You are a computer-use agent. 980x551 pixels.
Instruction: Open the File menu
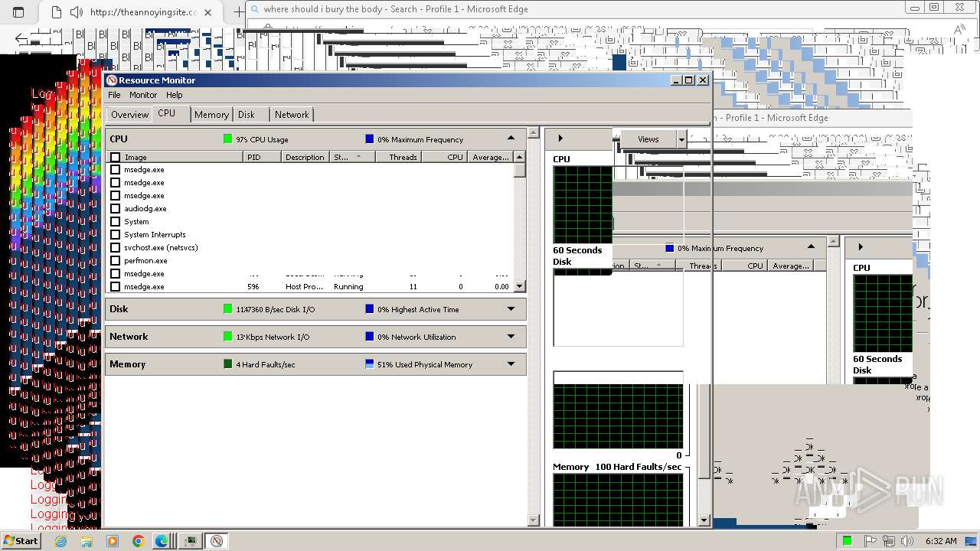[114, 95]
